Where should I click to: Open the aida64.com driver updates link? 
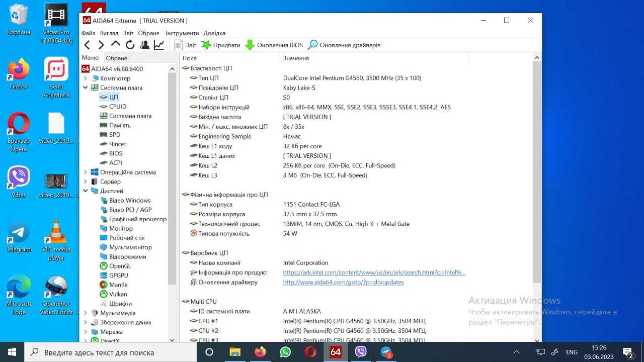[x=343, y=282]
